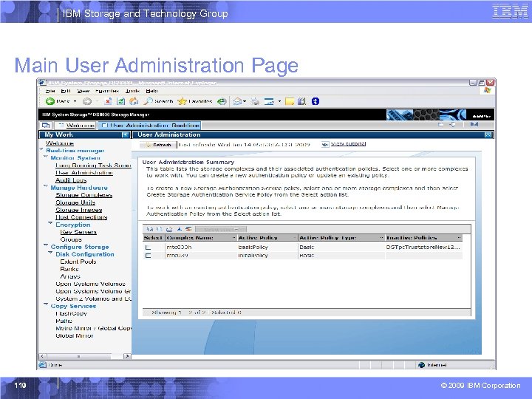Open the Audit Logs link
The image size is (532, 399).
[71, 180]
